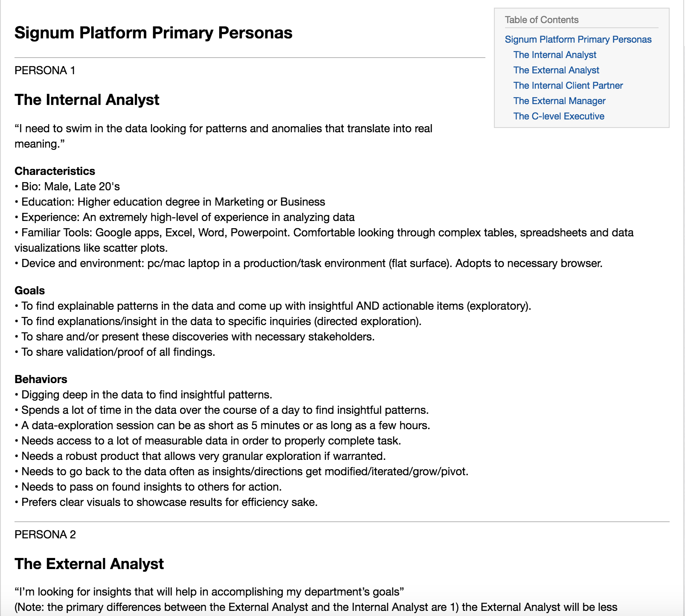Click the bullet about preferring clear visuals

point(166,502)
